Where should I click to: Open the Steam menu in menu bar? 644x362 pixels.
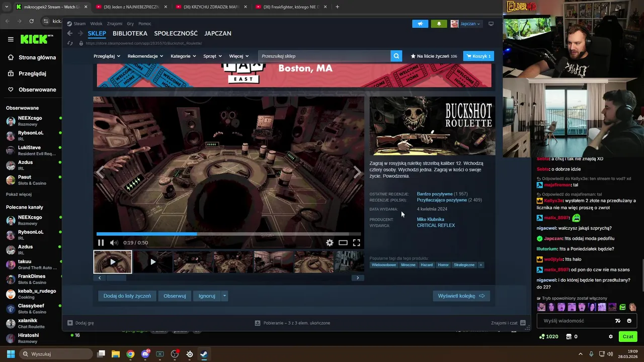(79, 24)
